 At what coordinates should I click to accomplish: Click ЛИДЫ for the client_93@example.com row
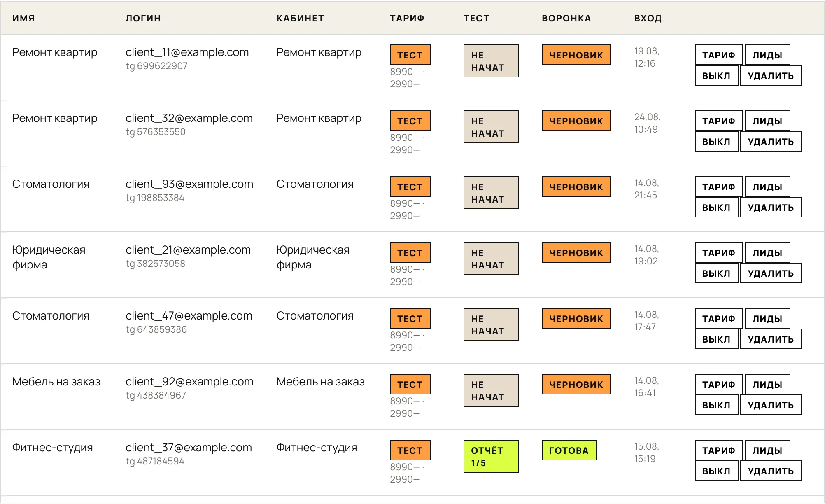click(767, 187)
